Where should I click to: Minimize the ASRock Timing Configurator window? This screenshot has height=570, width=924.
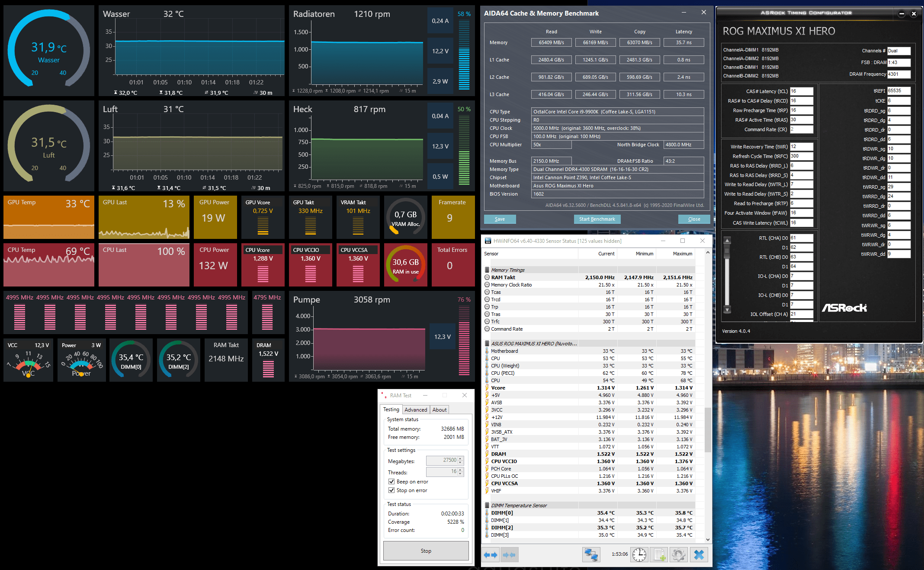[902, 13]
